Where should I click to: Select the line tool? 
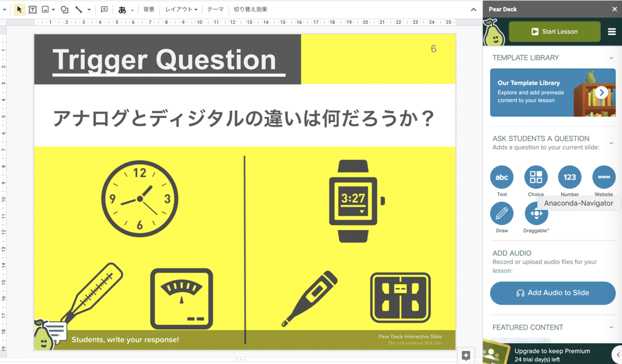pyautogui.click(x=79, y=9)
